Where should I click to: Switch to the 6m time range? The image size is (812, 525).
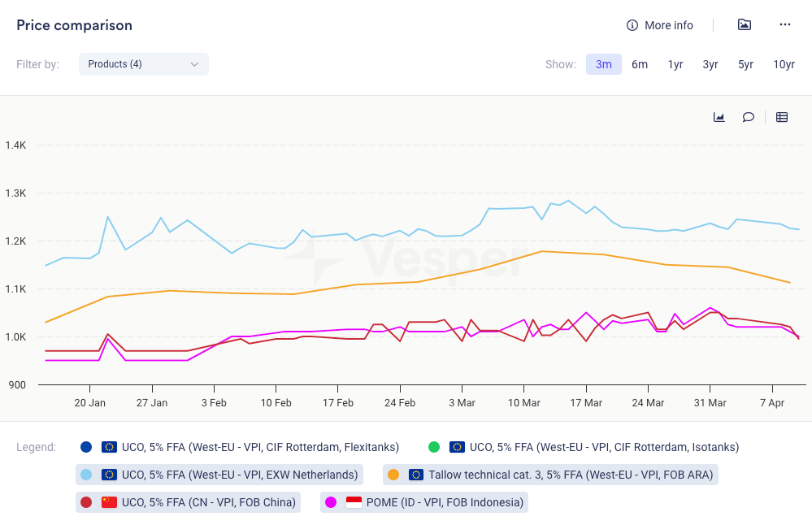click(640, 63)
